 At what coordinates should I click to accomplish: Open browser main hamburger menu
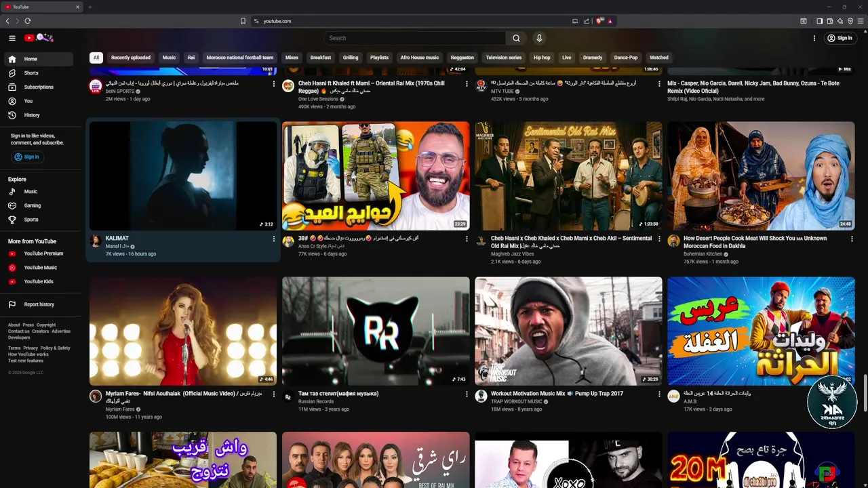(860, 21)
